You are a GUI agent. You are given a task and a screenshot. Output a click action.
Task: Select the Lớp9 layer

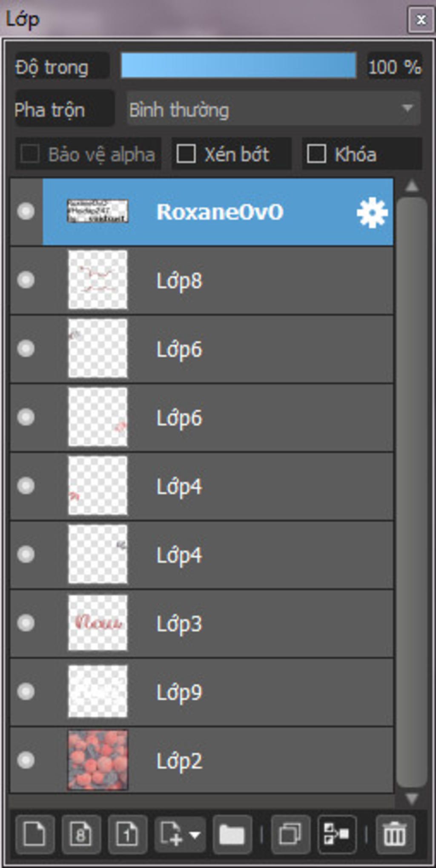(201, 692)
